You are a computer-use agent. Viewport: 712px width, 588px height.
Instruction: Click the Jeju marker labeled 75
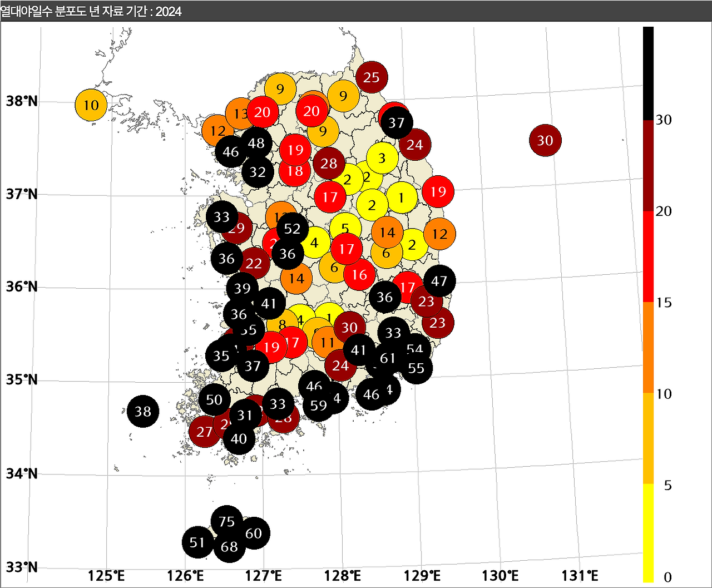(227, 521)
